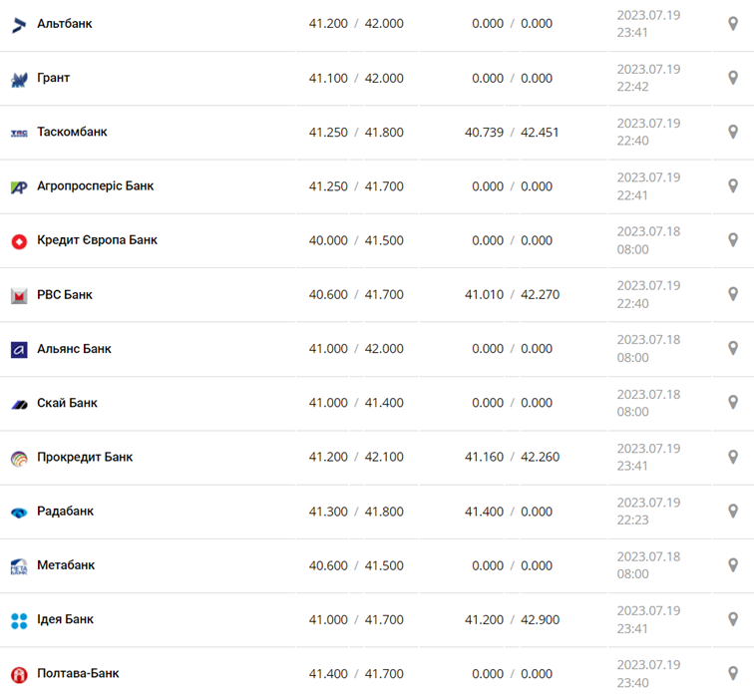Open the Альтбанк bank link
Viewport: 754px width, 700px height.
(65, 23)
